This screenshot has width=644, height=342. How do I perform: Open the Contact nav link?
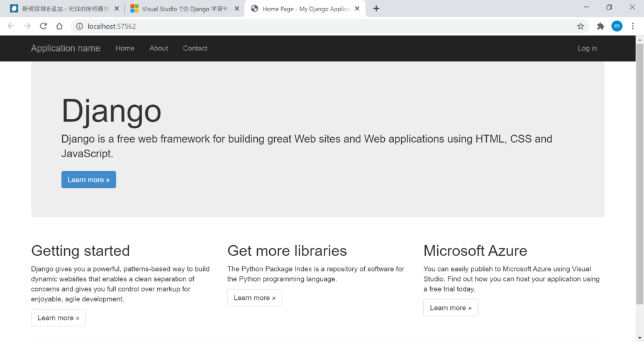(195, 48)
